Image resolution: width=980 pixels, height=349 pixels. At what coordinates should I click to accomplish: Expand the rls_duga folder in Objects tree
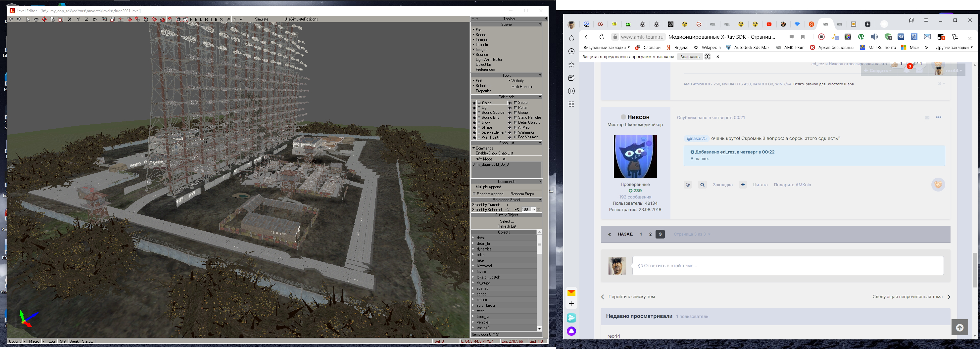click(x=473, y=283)
